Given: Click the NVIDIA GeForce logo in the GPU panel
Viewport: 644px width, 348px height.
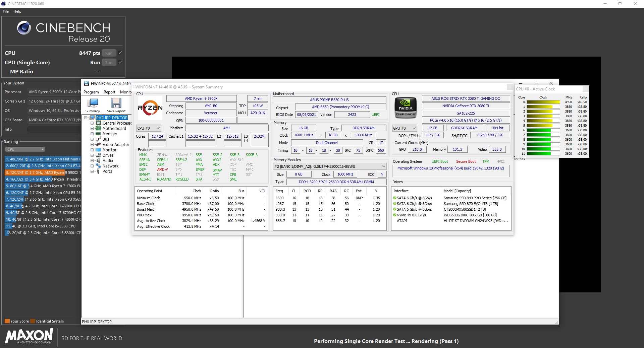Looking at the screenshot, I should (x=406, y=108).
